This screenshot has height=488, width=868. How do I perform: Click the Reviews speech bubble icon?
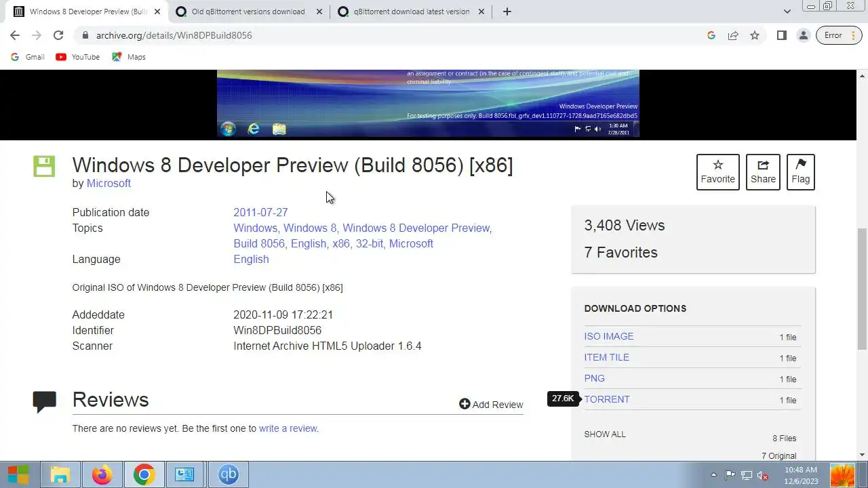point(44,401)
